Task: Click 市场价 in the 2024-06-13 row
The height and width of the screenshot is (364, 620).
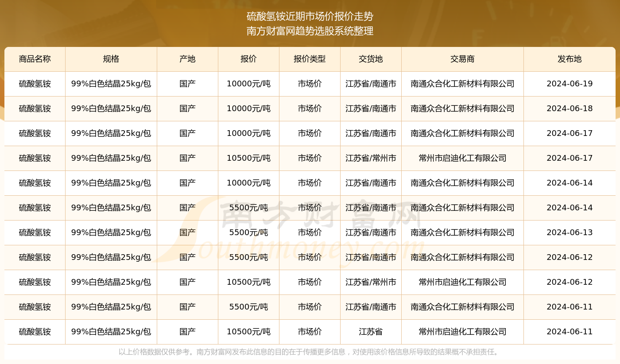Action: tap(310, 232)
